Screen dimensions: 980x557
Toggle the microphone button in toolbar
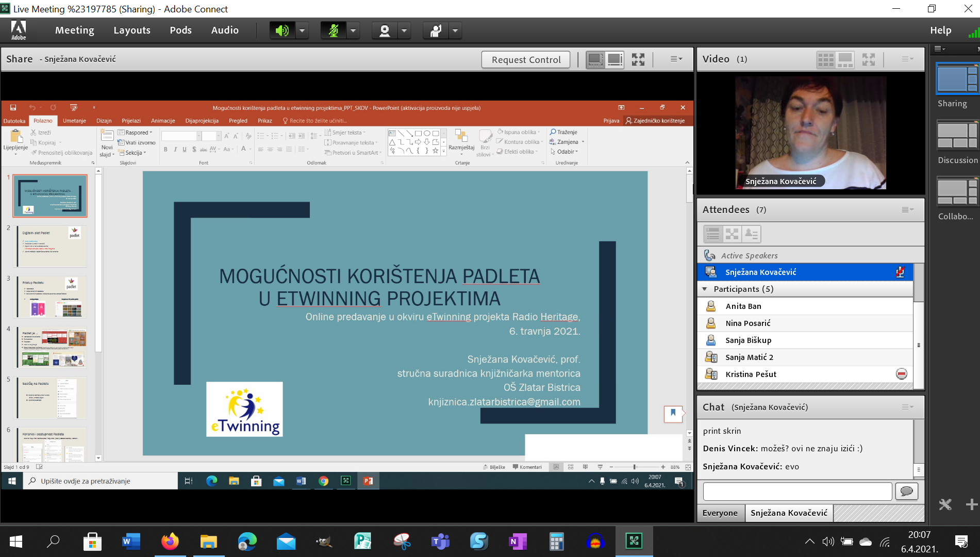[x=333, y=30]
